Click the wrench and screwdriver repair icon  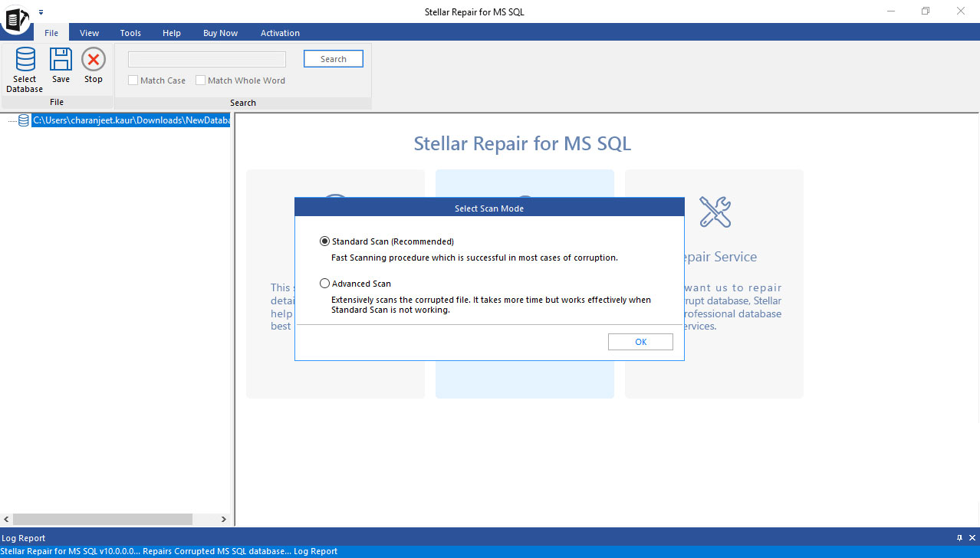(715, 212)
